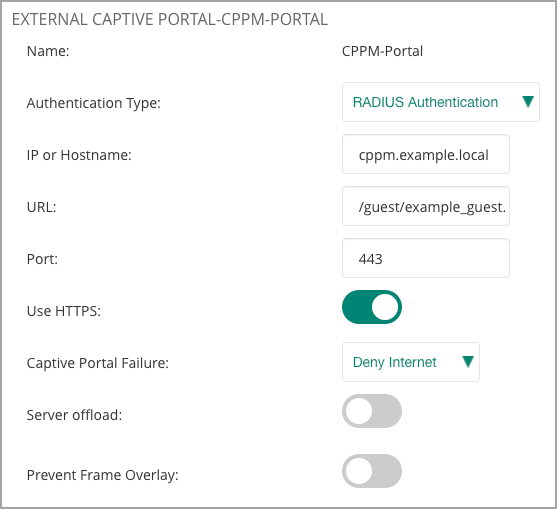Enable the Server offload switch
The image size is (557, 509).
tap(372, 411)
